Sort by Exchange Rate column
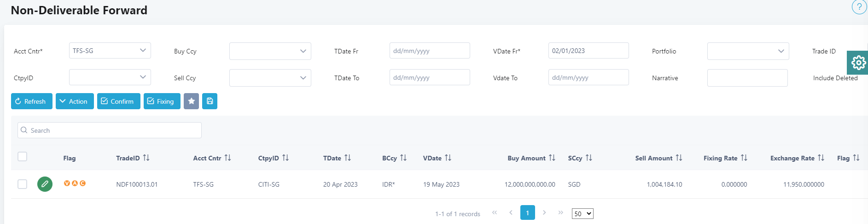 [821, 158]
